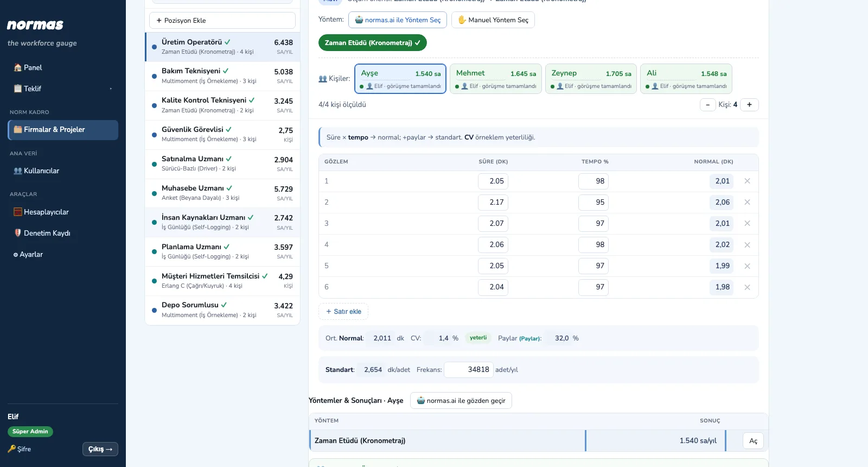This screenshot has width=868, height=467.
Task: Select the Depo Sorumlusu position
Action: point(222,310)
